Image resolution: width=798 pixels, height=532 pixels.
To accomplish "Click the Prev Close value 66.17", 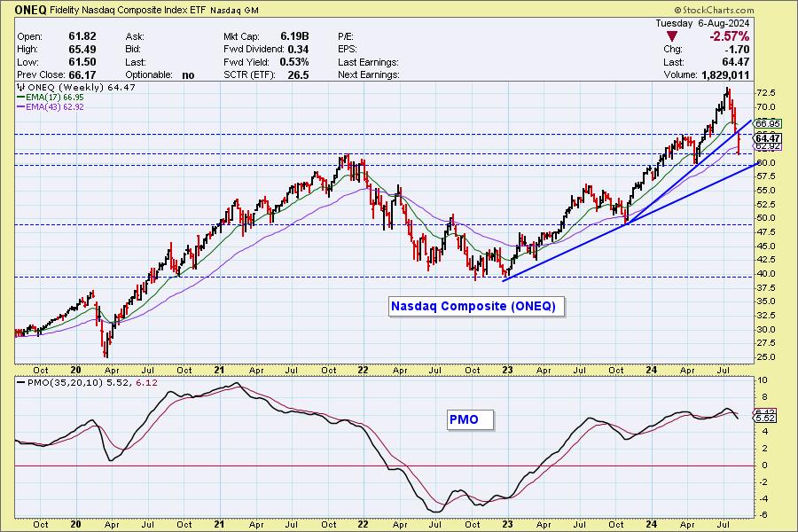I will (82, 74).
